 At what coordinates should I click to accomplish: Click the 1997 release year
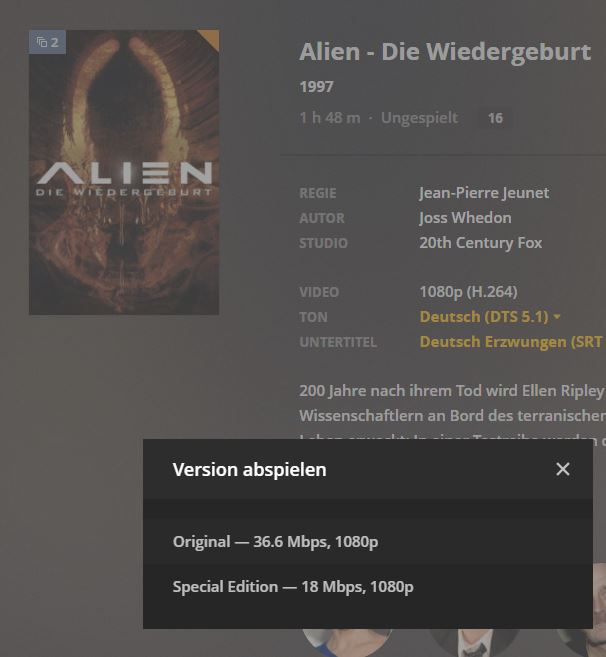316,87
